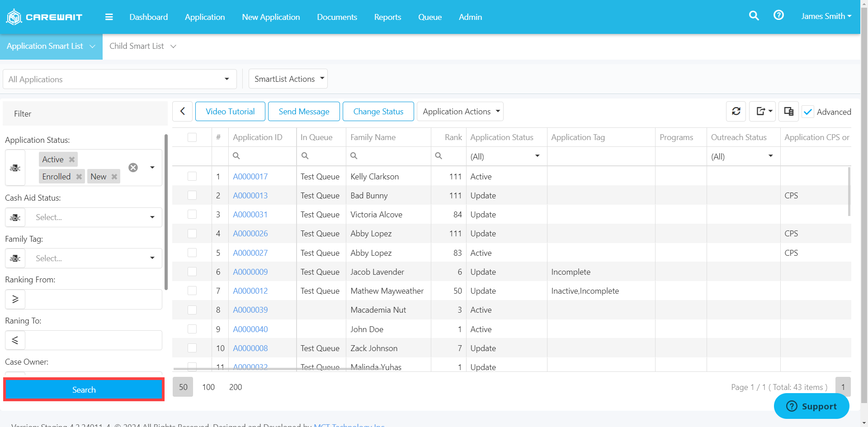
Task: Open James Smith user menu
Action: coord(826,16)
